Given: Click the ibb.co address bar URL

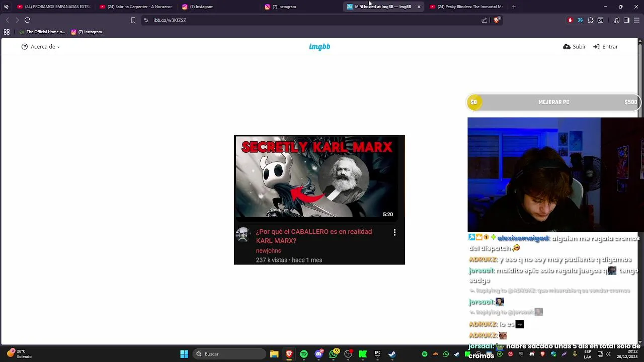Looking at the screenshot, I should click(170, 20).
